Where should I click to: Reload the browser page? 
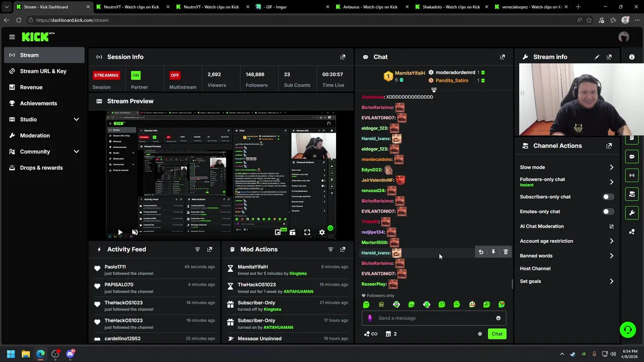point(19,20)
